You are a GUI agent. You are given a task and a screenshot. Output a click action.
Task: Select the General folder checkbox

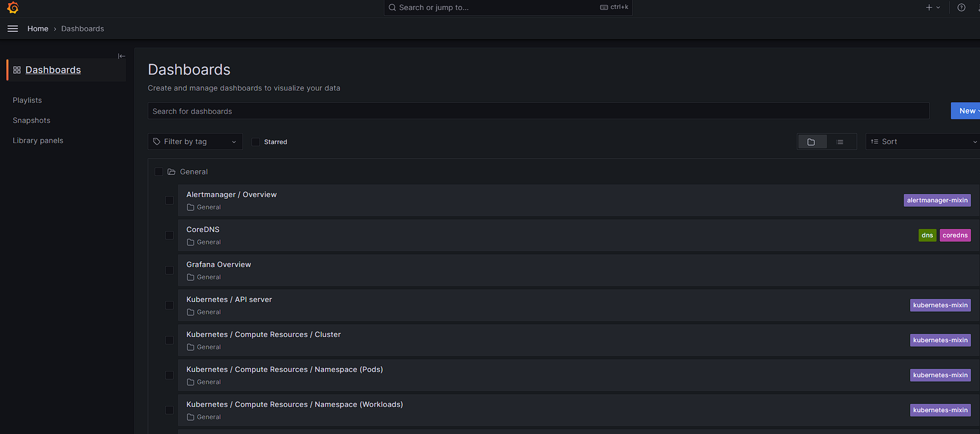click(x=159, y=172)
